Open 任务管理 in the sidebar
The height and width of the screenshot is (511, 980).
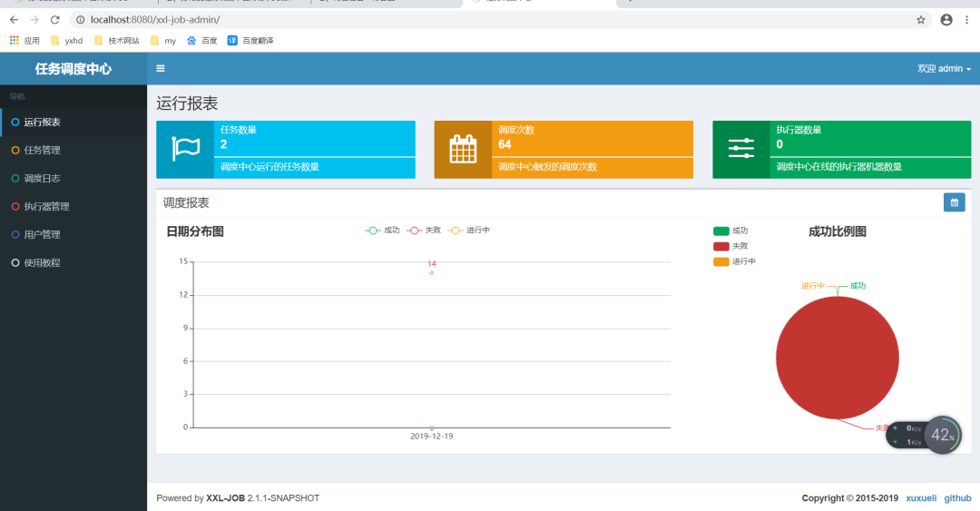(x=73, y=150)
